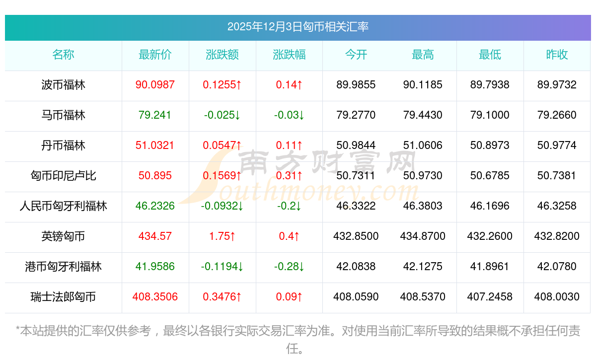Click the '今开' column header
The image size is (596, 364).
click(x=356, y=55)
